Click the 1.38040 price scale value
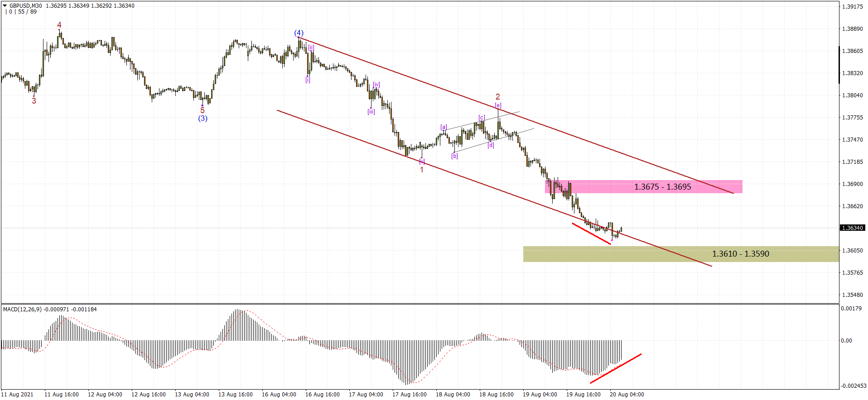This screenshot has width=868, height=400. click(852, 95)
